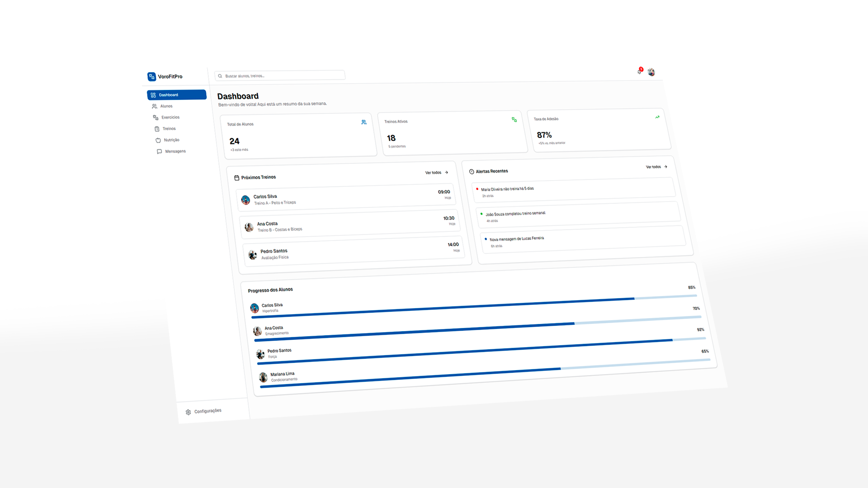
Task: Open the calendar icon next to Próximos Treinos
Action: [238, 177]
